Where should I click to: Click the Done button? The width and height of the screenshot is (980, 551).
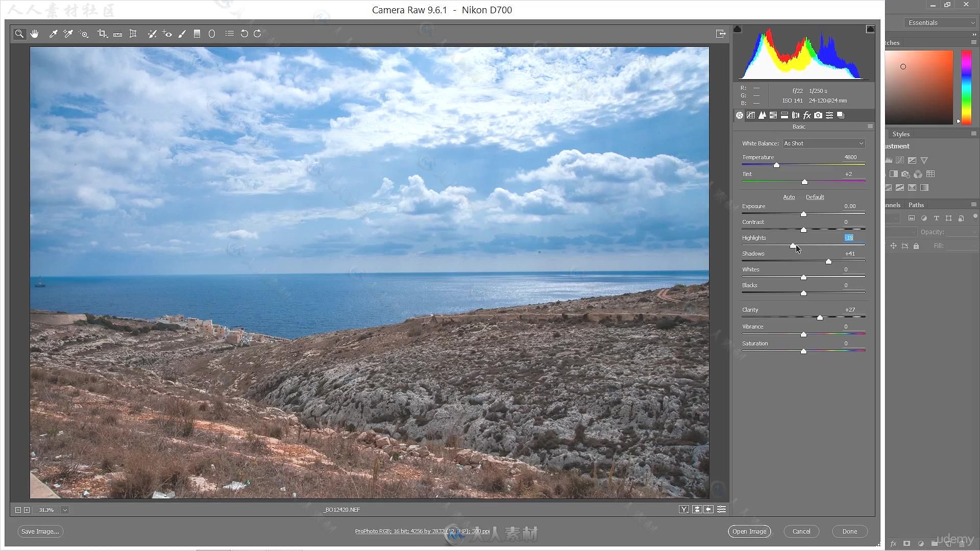[850, 531]
